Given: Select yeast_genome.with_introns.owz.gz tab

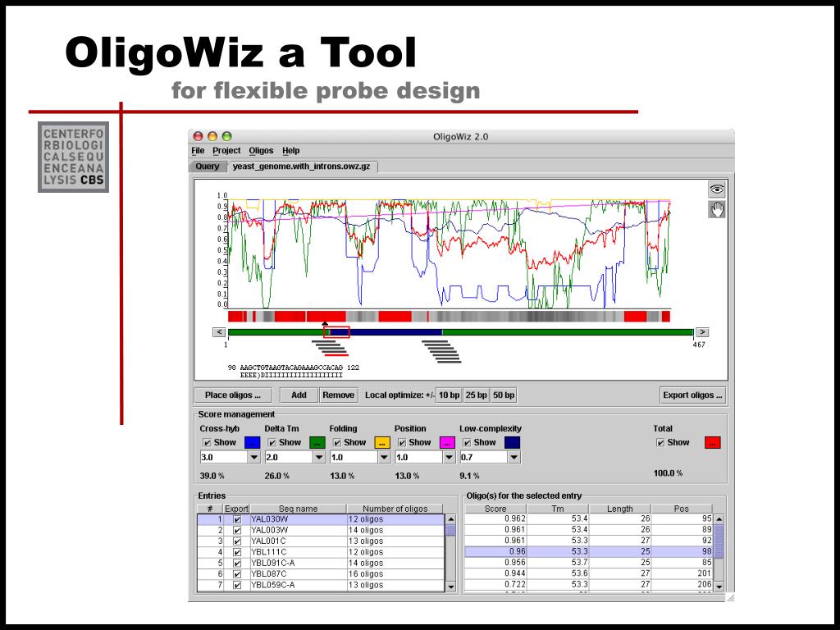Looking at the screenshot, I should [302, 167].
